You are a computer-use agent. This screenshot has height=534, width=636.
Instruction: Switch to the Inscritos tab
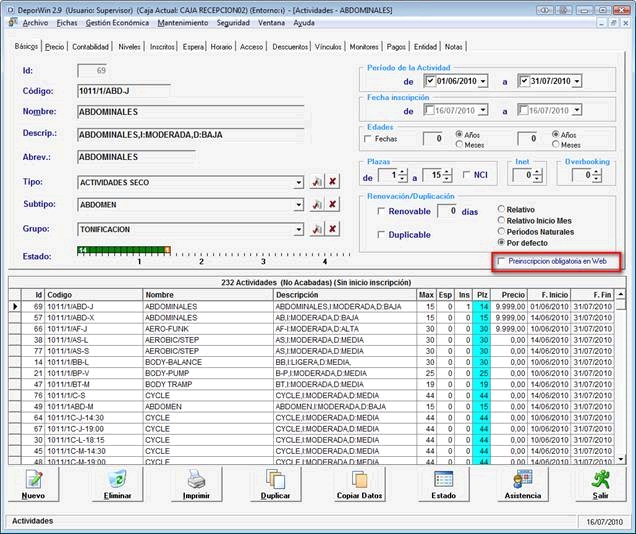pyautogui.click(x=162, y=47)
